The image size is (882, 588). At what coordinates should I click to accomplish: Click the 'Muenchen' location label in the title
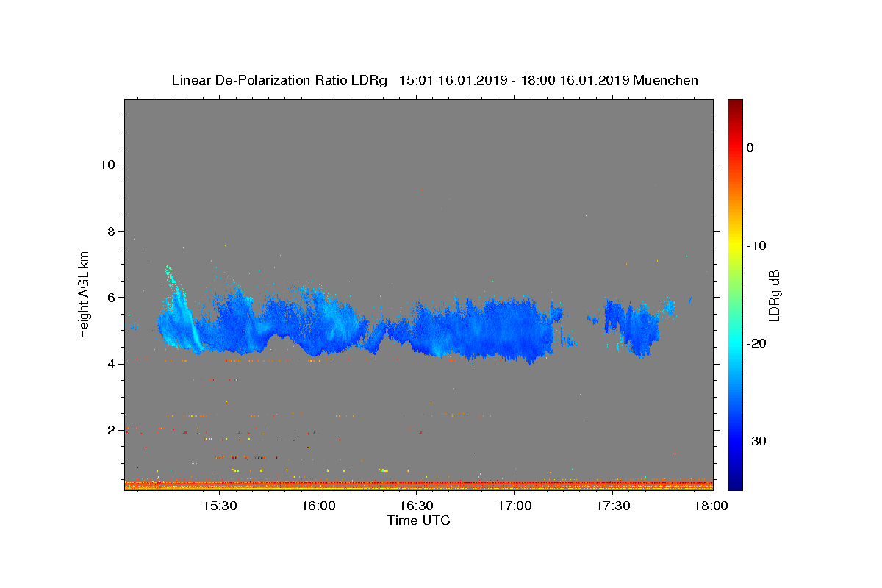tap(665, 80)
